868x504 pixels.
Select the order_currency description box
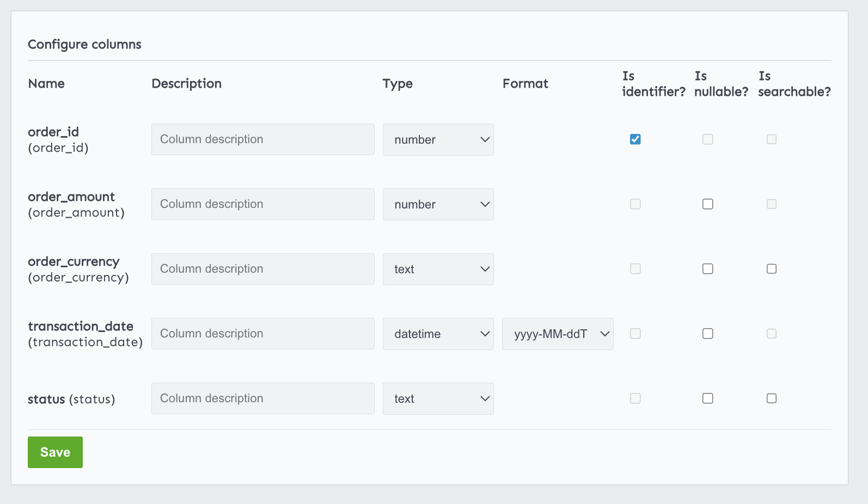tap(262, 269)
